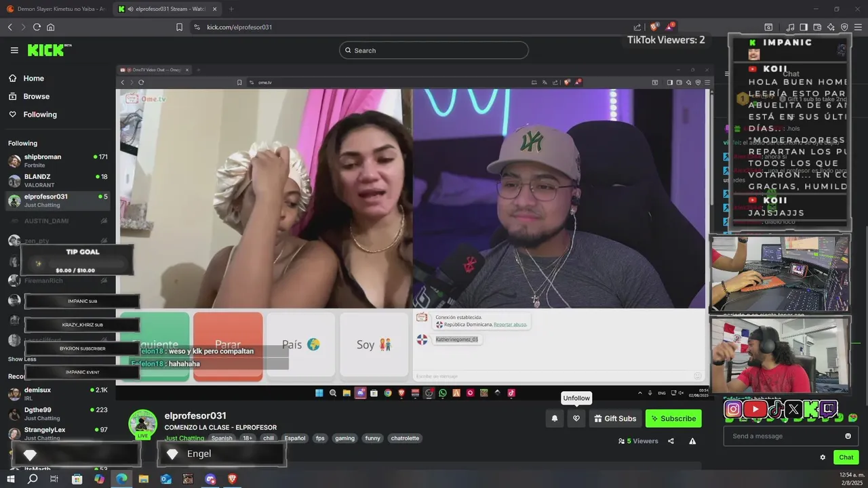Open the browser home page
The width and height of the screenshot is (868, 488).
coord(50,27)
